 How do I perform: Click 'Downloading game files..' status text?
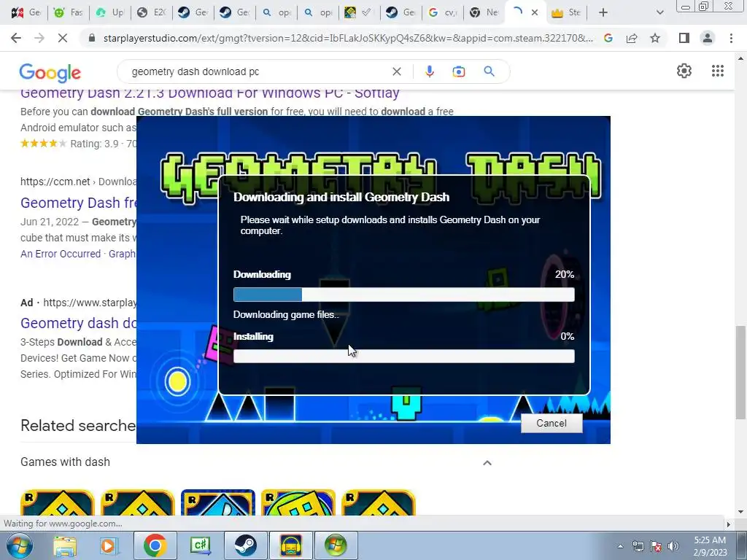coord(286,315)
